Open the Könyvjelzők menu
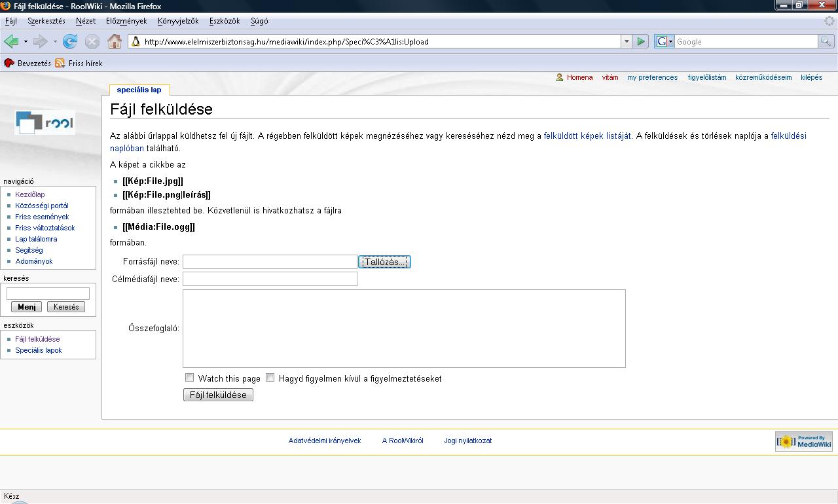The width and height of the screenshot is (838, 504). pyautogui.click(x=177, y=21)
